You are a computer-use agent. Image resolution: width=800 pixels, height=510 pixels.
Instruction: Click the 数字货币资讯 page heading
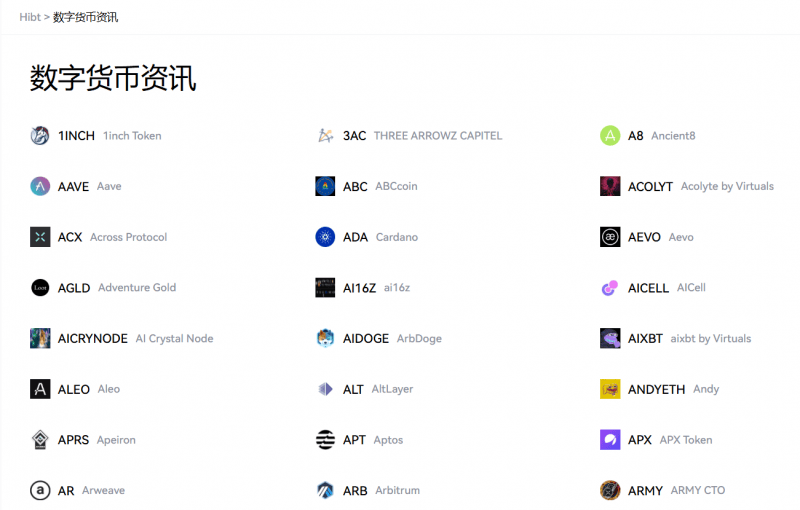click(x=113, y=78)
